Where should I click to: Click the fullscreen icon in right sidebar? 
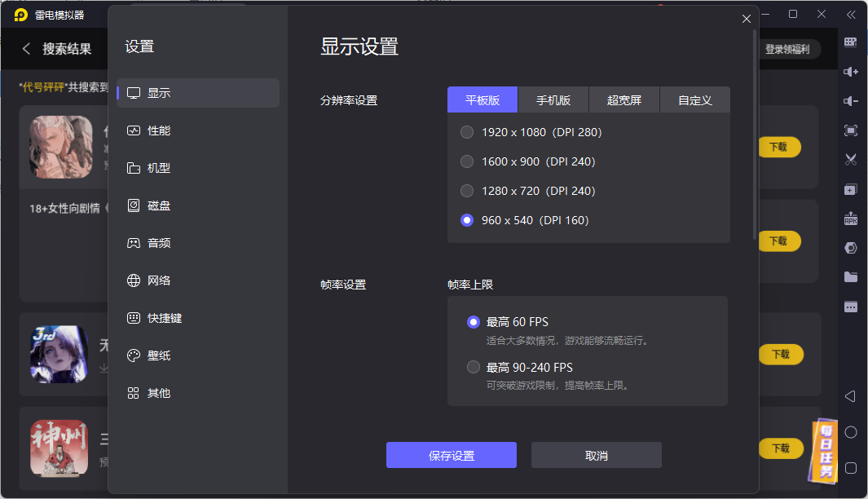850,130
